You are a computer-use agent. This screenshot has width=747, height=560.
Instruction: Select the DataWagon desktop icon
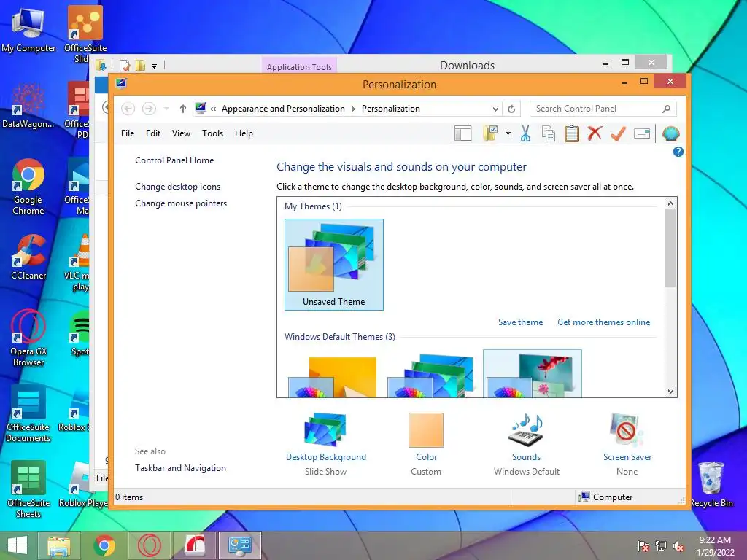point(28,105)
